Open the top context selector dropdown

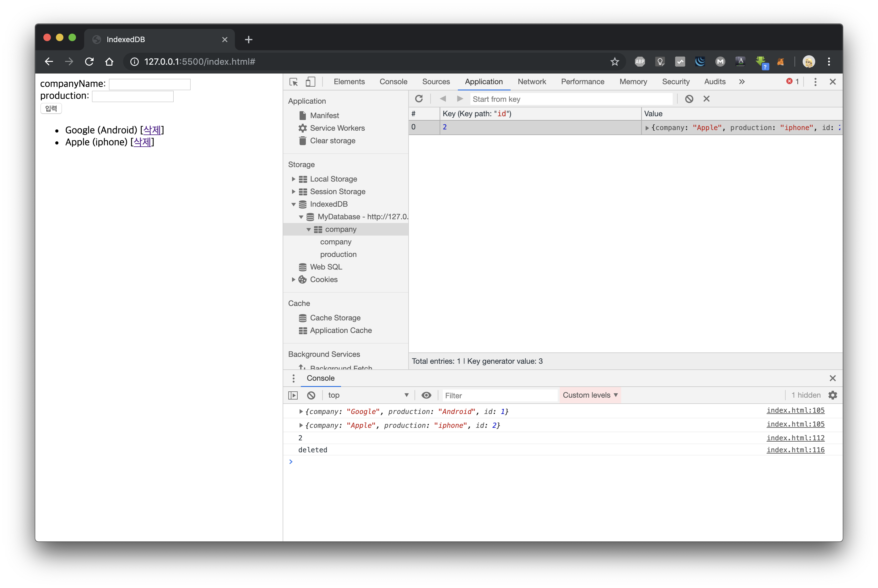tap(367, 395)
